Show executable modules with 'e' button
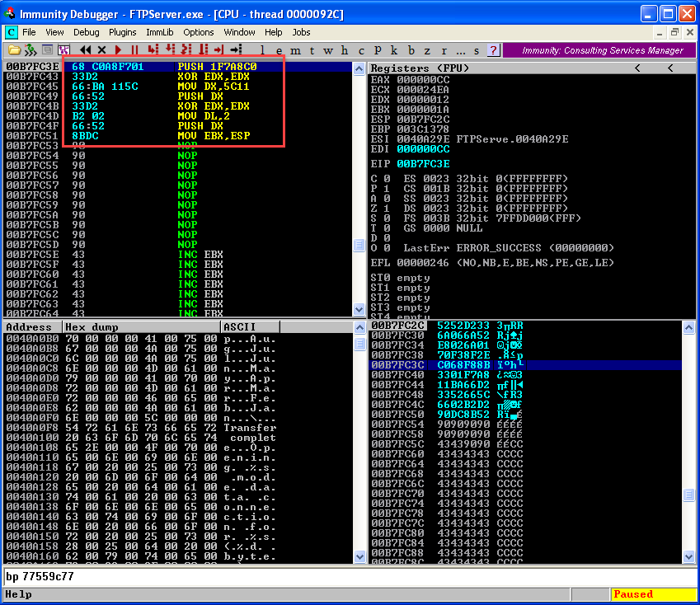Screen dimensions: 700x605 (x=279, y=50)
